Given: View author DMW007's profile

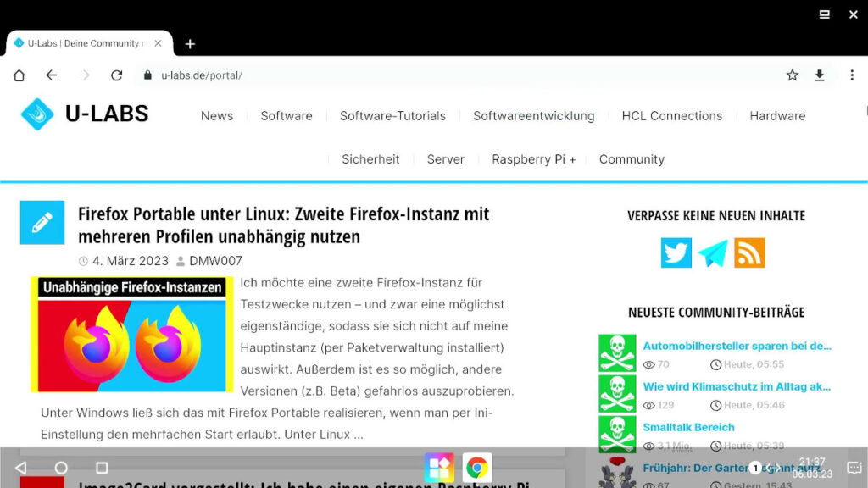Looking at the screenshot, I should pyautogui.click(x=215, y=261).
